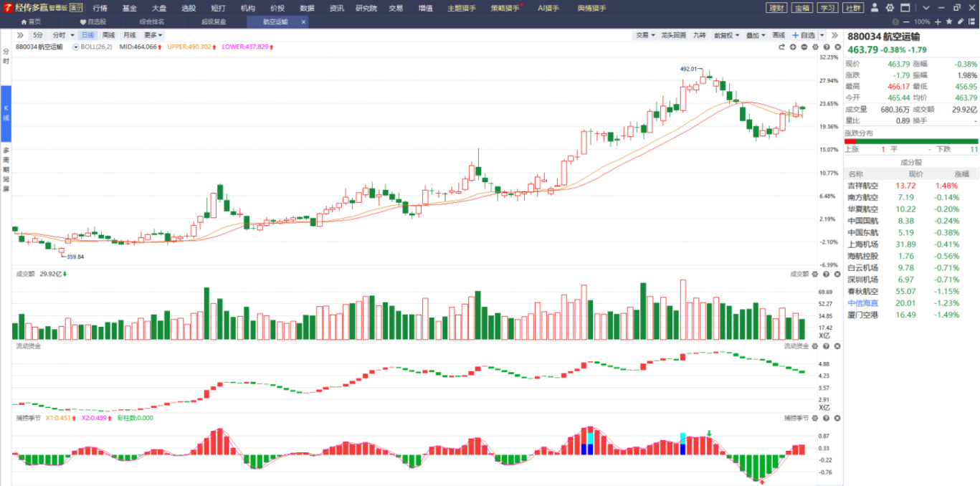Zoom out the main K-line chart
The image size is (980, 486).
[804, 47]
